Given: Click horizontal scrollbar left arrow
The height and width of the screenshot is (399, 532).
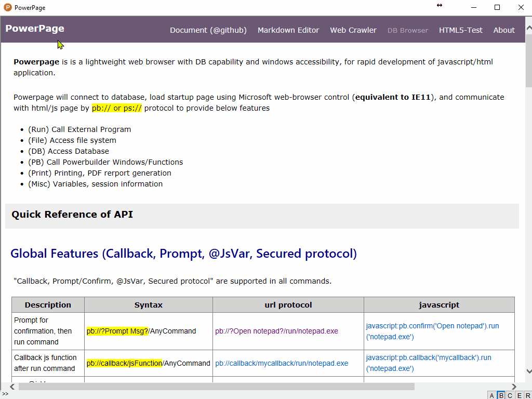Looking at the screenshot, I should pos(12,387).
